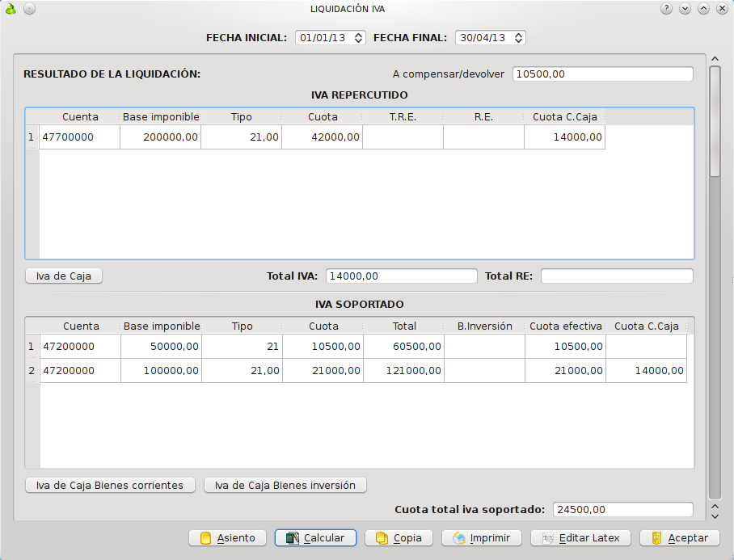Click the green application icon in the title bar
The image size is (734, 560).
pyautogui.click(x=11, y=9)
